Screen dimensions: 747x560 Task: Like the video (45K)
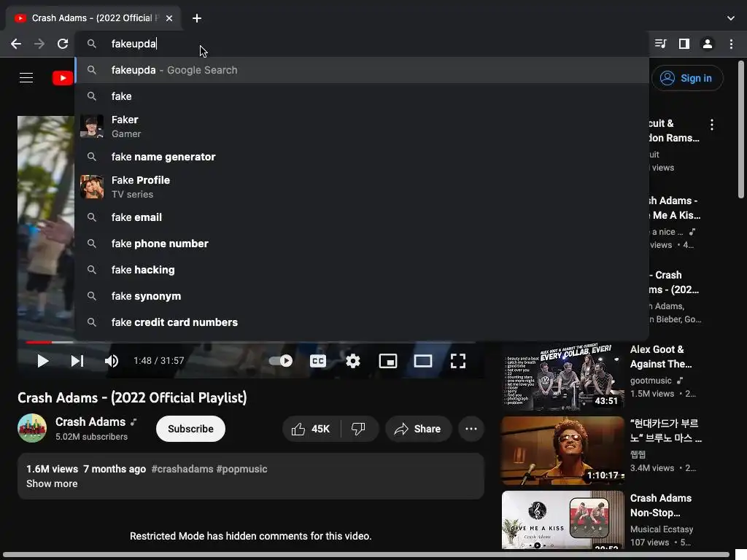pos(311,429)
